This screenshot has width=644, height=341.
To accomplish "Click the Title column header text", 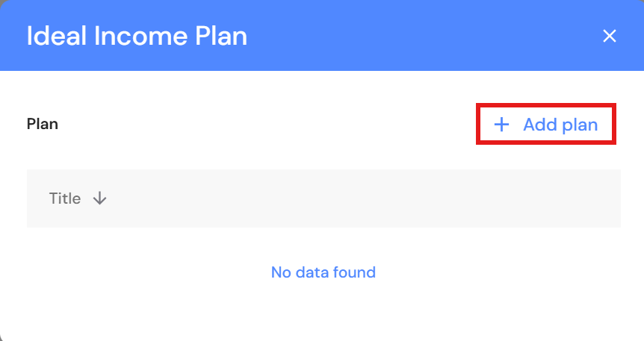I will [x=65, y=198].
